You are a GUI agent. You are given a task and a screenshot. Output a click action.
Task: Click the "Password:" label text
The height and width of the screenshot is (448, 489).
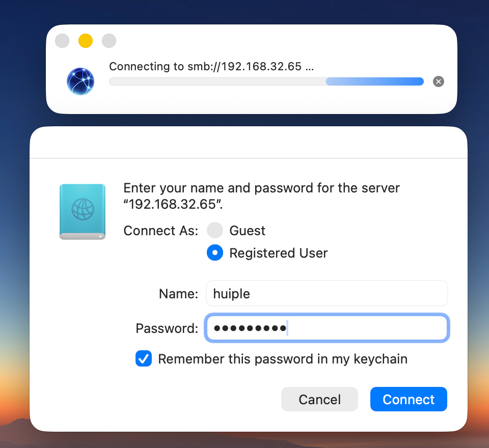coord(167,328)
